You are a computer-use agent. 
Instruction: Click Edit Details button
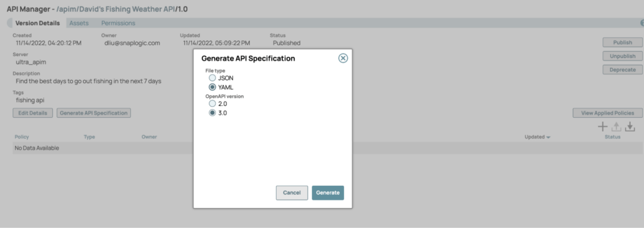(x=33, y=113)
